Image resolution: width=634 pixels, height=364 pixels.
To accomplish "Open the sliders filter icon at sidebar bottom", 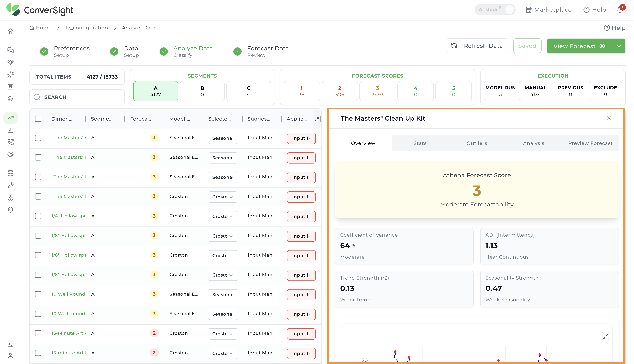I will 11,344.
